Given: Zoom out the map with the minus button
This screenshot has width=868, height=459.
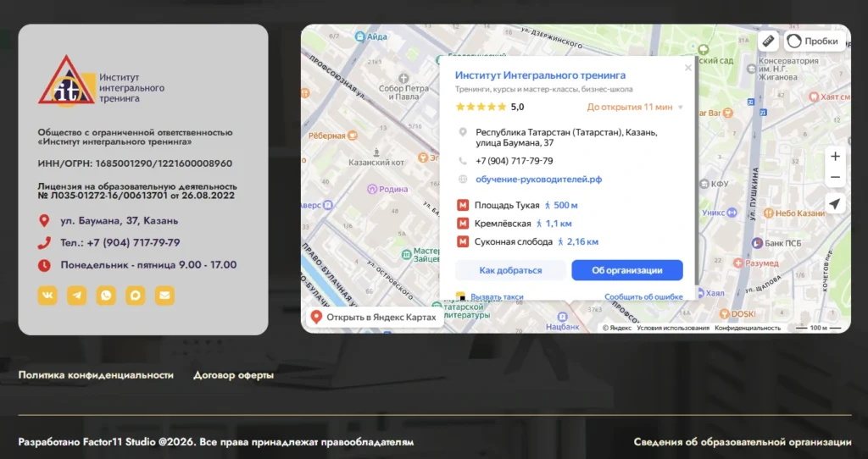Looking at the screenshot, I should pos(835,178).
